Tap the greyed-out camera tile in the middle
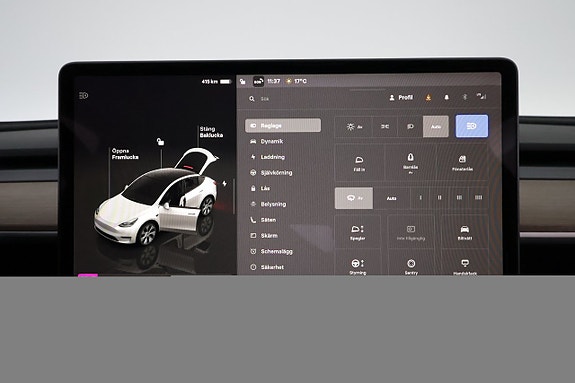The image size is (575, 383). point(411,233)
